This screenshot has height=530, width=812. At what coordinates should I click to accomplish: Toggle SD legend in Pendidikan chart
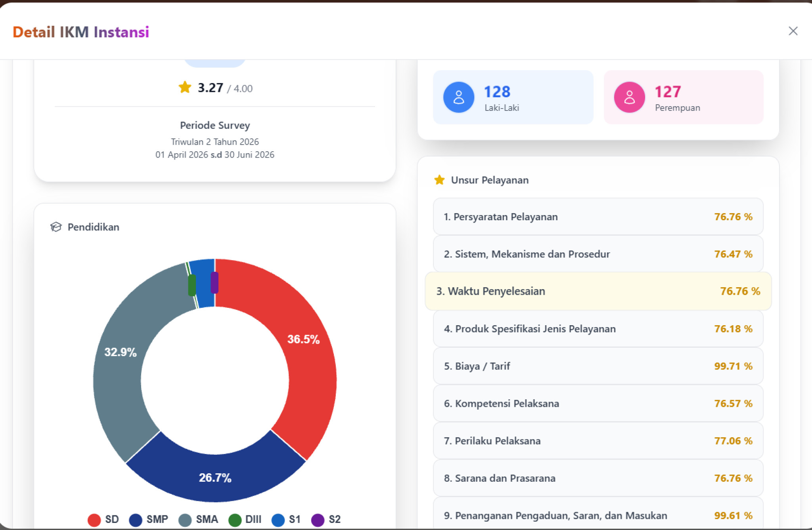tap(103, 519)
